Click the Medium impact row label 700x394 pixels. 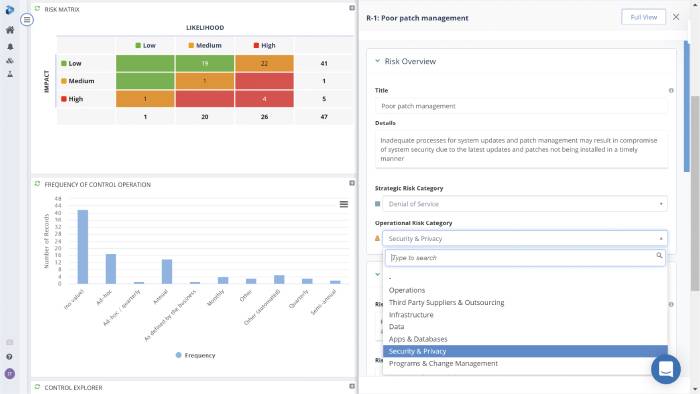tap(78, 81)
